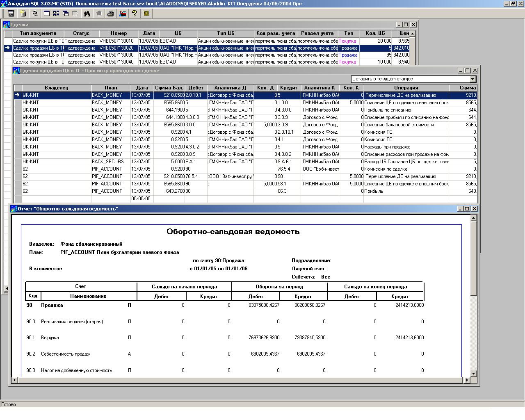Image resolution: width=525 pixels, height=420 pixels.
Task: Click the Аналитика К column header
Action: coord(320,88)
